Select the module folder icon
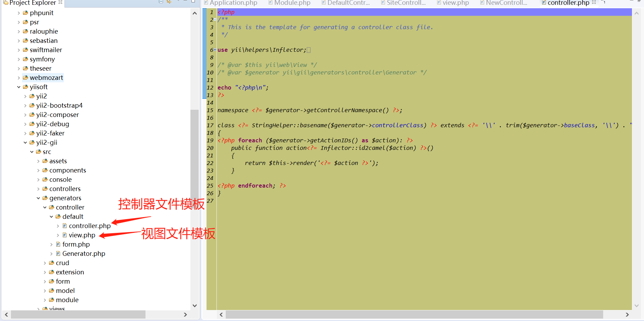Screen dimensions: 644x321 pos(51,300)
